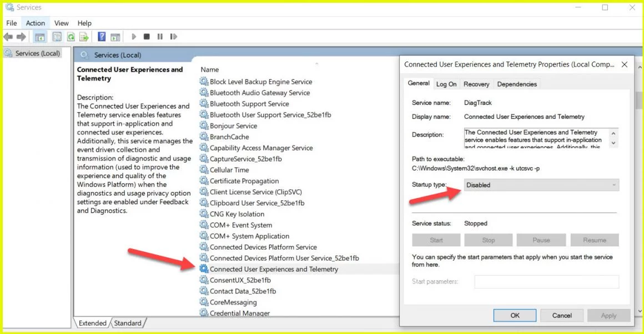644x334 pixels.
Task: Click the Export List toolbar icon
Action: click(84, 37)
